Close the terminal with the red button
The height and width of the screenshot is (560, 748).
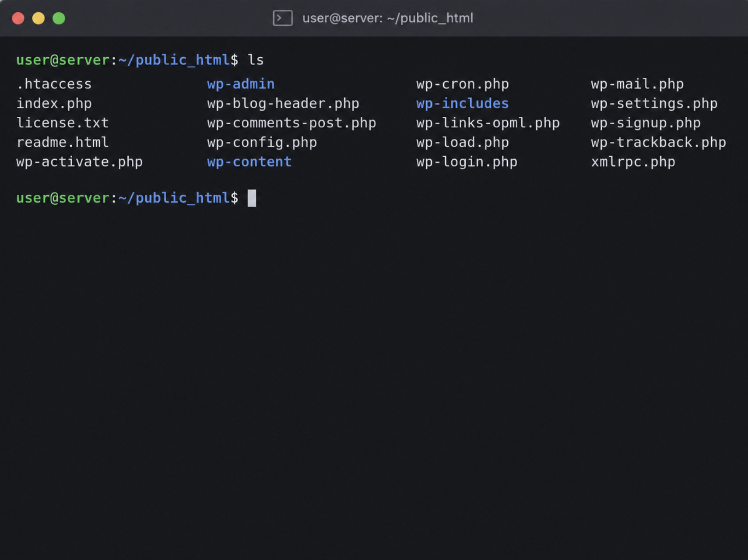pyautogui.click(x=18, y=18)
